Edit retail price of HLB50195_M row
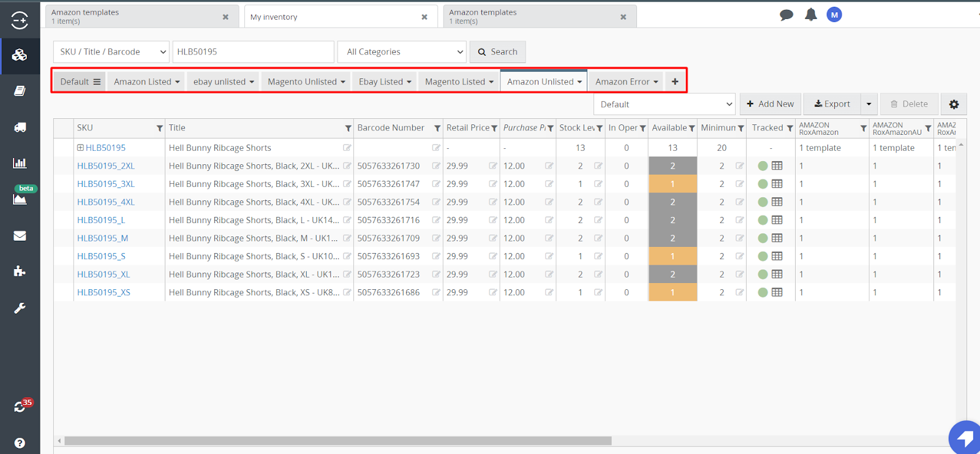The width and height of the screenshot is (980, 454). tap(493, 238)
